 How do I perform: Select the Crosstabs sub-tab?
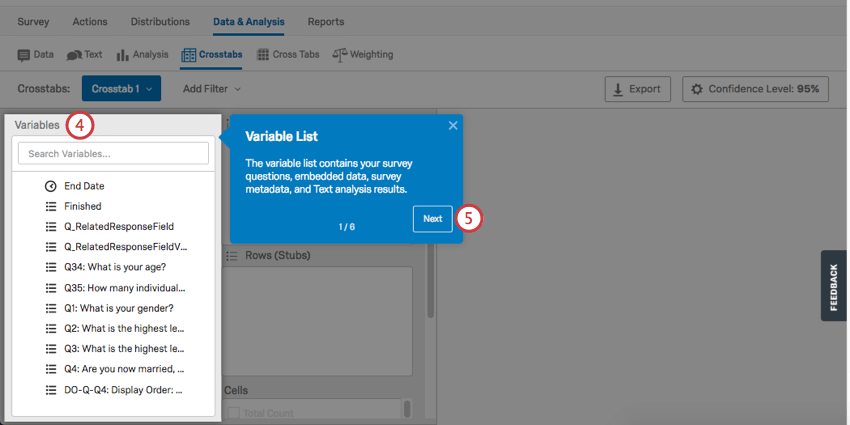(211, 55)
